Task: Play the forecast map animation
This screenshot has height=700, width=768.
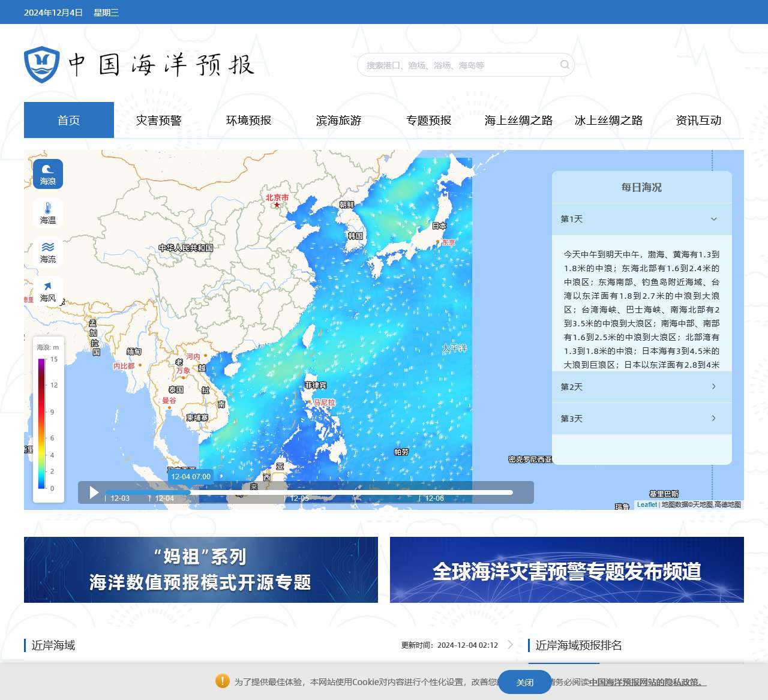Action: [94, 492]
